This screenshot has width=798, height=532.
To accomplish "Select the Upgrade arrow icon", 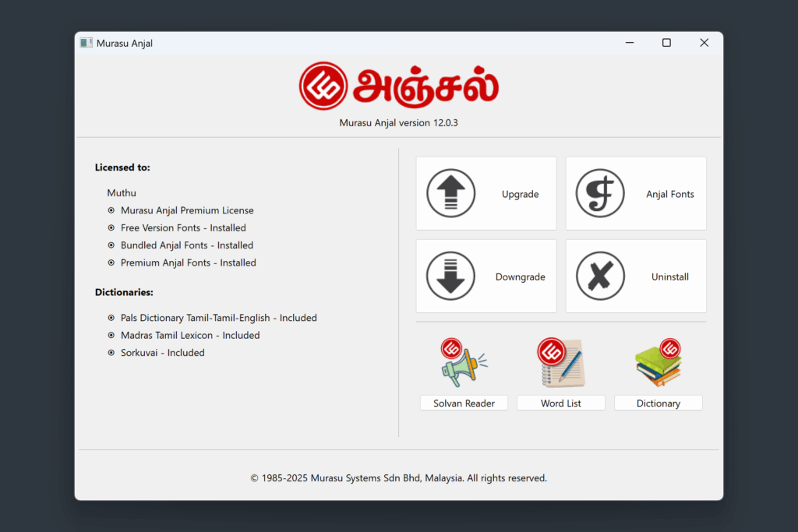I will click(450, 193).
